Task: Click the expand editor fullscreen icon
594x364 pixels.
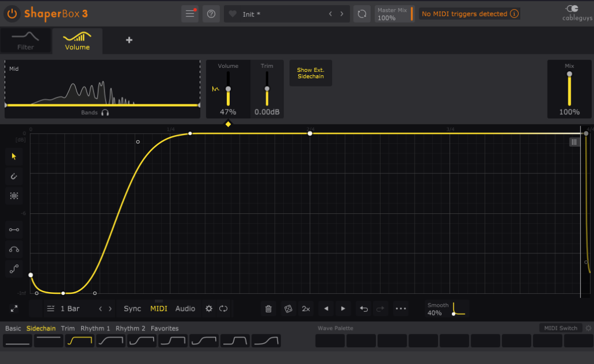Action: click(14, 309)
